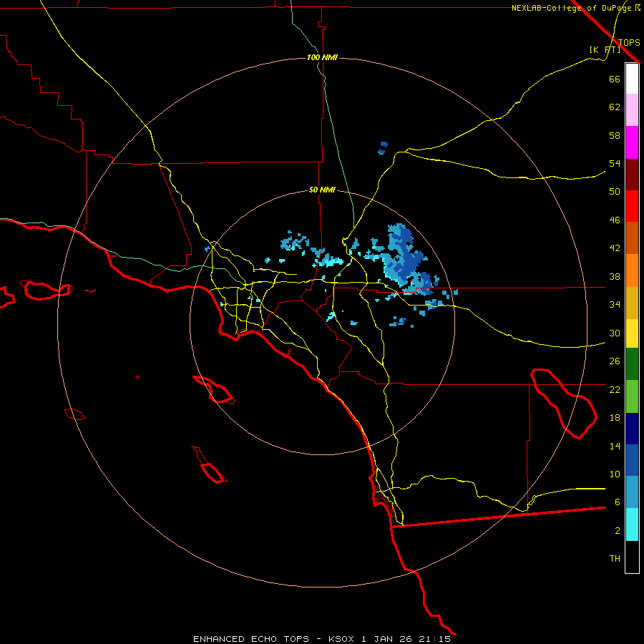The height and width of the screenshot is (644, 644).
Task: Click the gold legend swatch
Action: point(632,303)
